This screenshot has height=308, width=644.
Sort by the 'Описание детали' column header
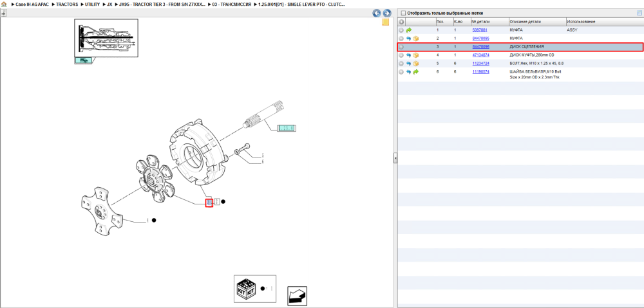pos(537,22)
